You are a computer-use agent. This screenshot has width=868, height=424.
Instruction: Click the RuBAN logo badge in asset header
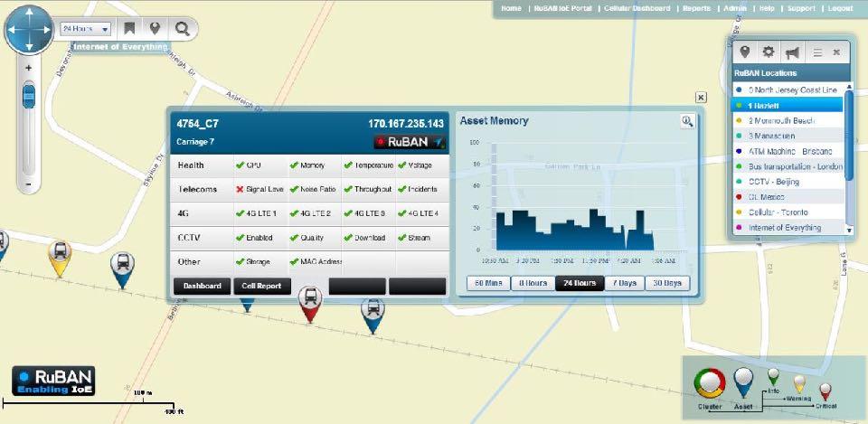410,142
